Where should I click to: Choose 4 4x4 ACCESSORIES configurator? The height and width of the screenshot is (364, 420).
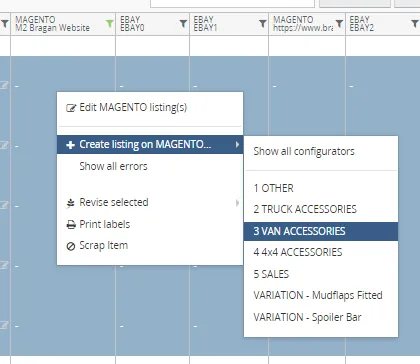pos(321,252)
